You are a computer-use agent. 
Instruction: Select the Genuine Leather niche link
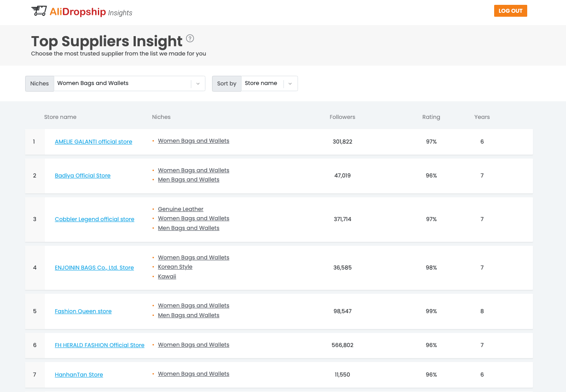[x=181, y=209]
